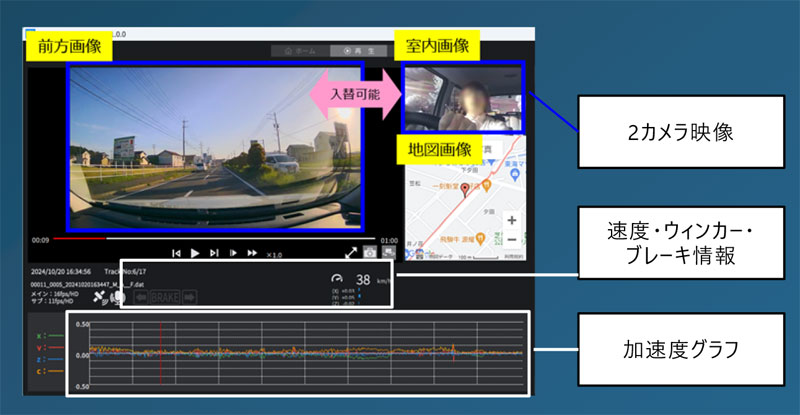This screenshot has height=415, width=800.
Task: Click the red cursor line in the acceleration graph
Action: click(161, 353)
